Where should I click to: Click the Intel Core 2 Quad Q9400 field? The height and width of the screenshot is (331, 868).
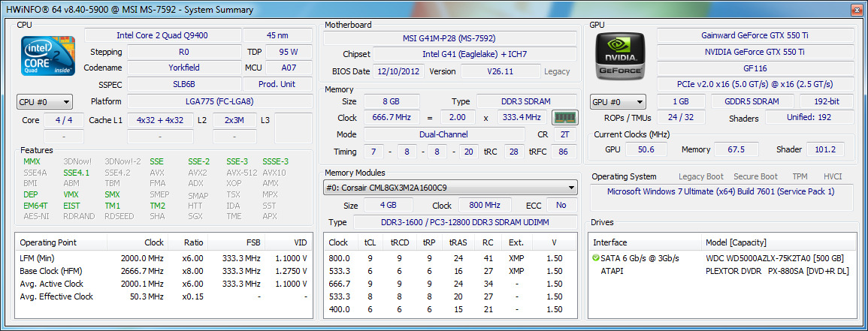tap(163, 35)
